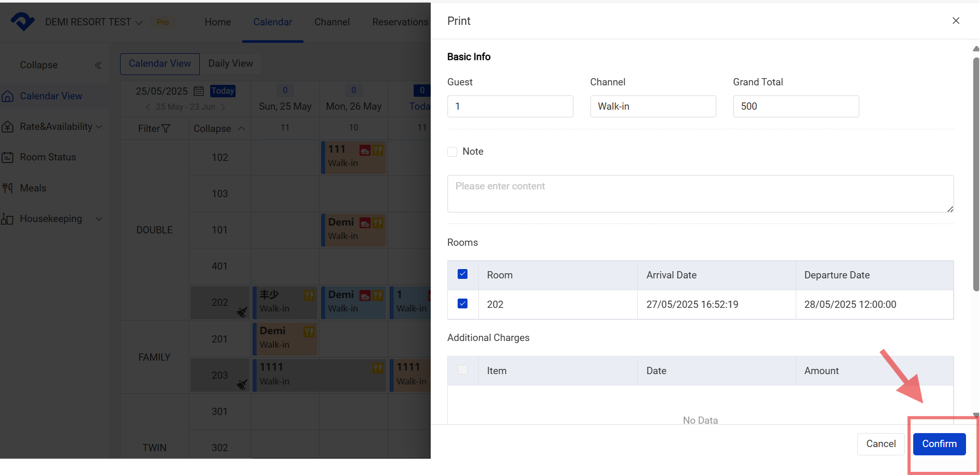This screenshot has height=475, width=980.
Task: Close the Print panel with X
Action: click(956, 21)
